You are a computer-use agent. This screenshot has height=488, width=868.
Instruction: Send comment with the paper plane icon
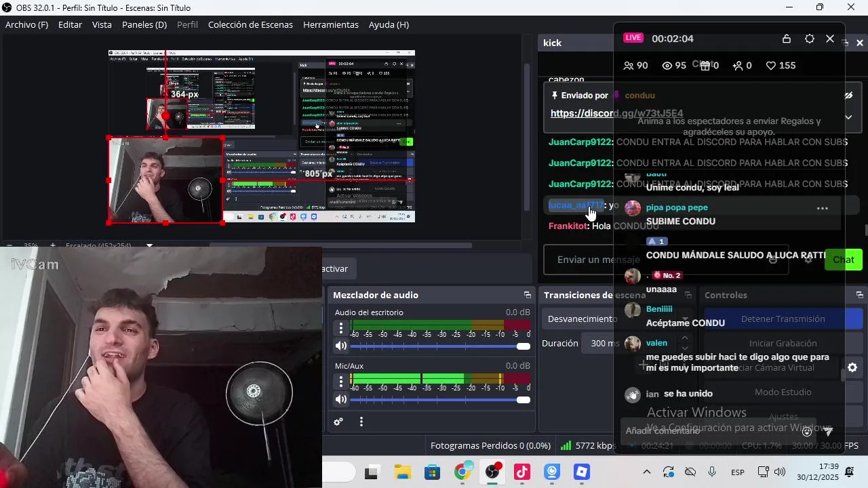(x=827, y=431)
